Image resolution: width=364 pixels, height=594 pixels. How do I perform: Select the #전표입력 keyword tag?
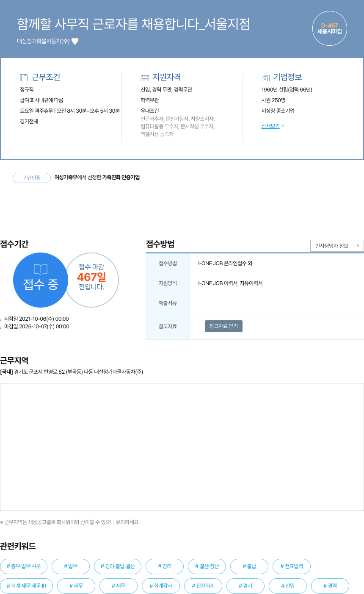(x=292, y=566)
